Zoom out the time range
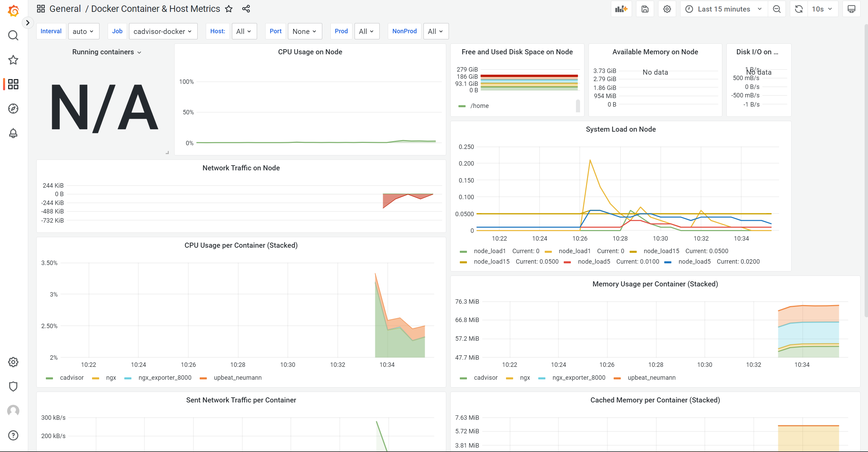 [x=777, y=9]
